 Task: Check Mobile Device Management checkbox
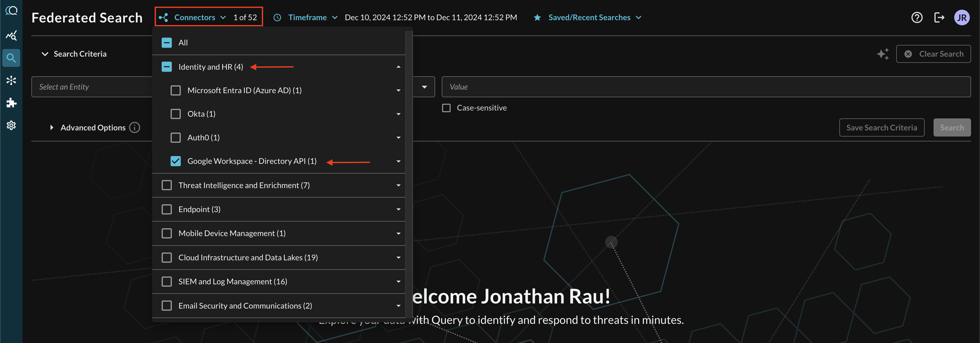(x=167, y=234)
